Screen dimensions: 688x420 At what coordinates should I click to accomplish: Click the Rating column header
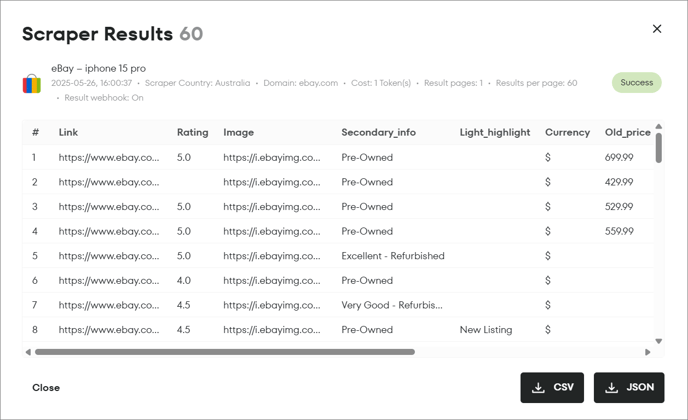[x=193, y=132]
